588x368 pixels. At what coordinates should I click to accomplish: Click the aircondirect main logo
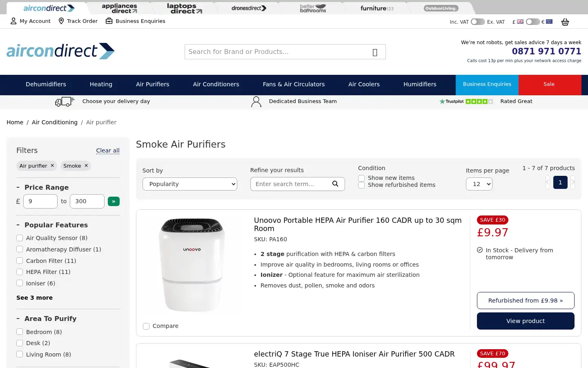(60, 51)
